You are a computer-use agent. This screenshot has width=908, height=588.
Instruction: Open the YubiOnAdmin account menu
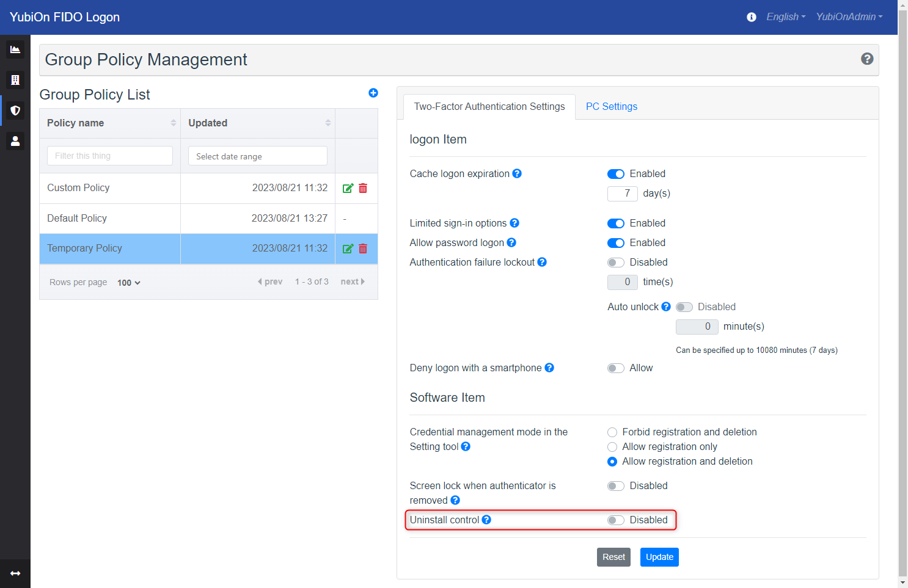coord(849,17)
